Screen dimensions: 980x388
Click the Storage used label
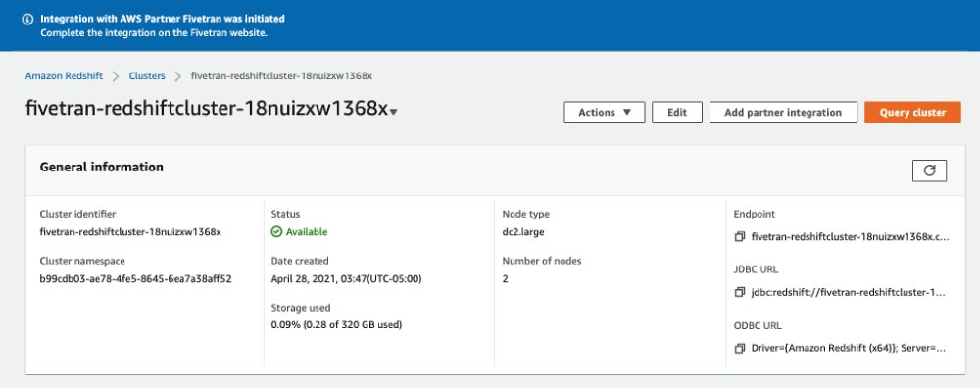(x=301, y=308)
